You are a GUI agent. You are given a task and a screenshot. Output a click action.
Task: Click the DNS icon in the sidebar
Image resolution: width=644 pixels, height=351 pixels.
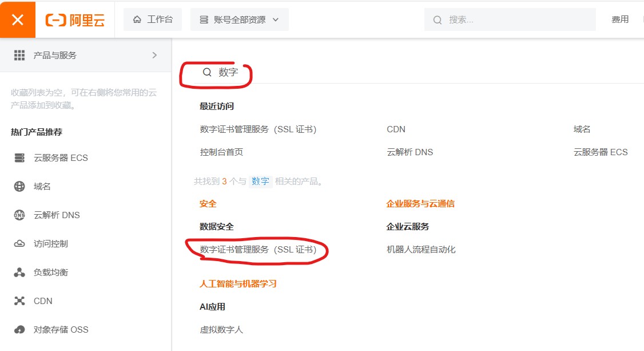pyautogui.click(x=19, y=215)
